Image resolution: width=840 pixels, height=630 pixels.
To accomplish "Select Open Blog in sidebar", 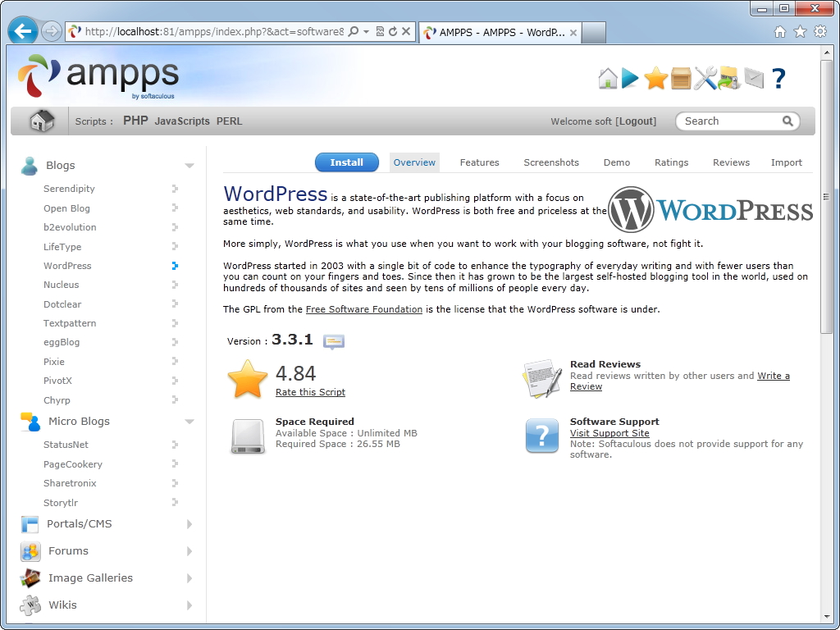I will 66,208.
